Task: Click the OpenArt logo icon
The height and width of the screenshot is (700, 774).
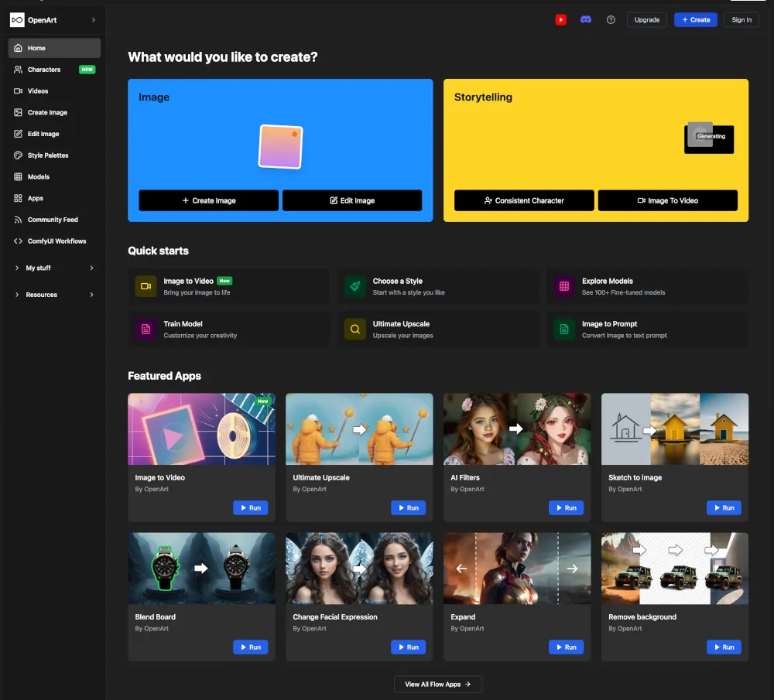Action: pyautogui.click(x=17, y=20)
